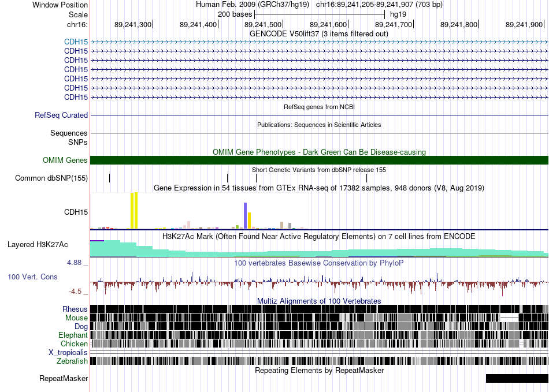Click coordinate label 89,241,300
This screenshot has height=392, width=549.
(x=133, y=24)
